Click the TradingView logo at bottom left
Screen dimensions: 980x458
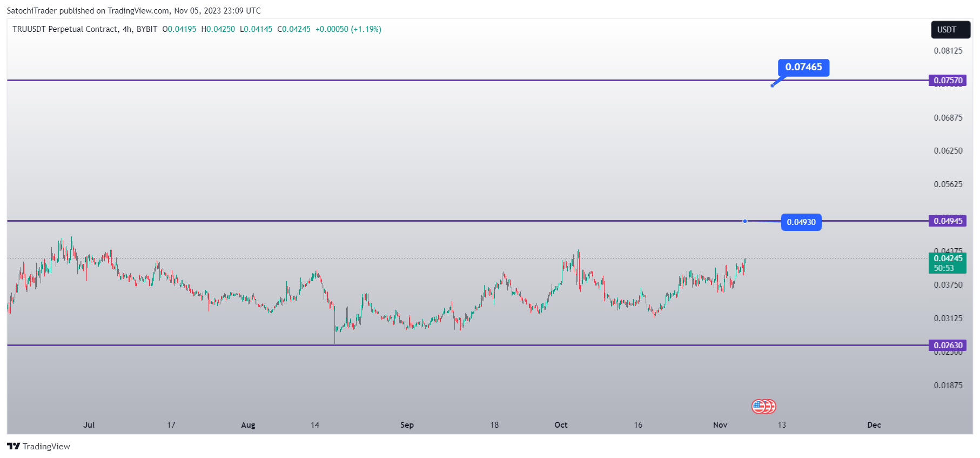(38, 446)
